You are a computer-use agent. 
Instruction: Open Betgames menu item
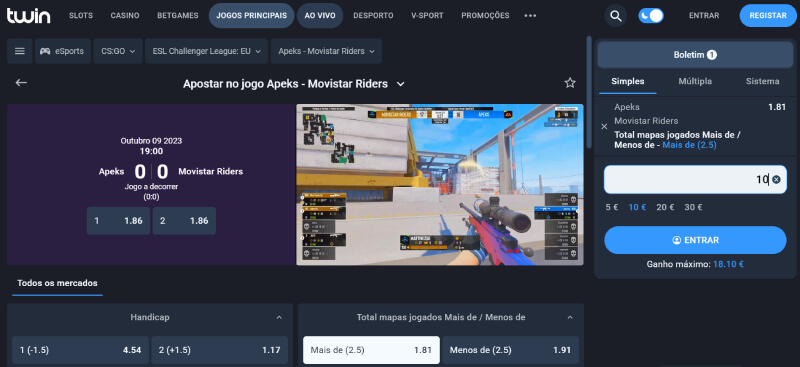pyautogui.click(x=178, y=16)
